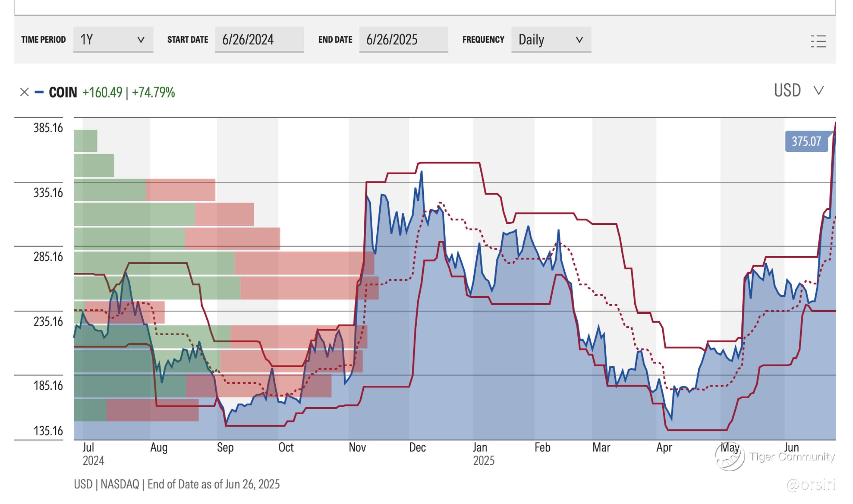Screen dimensions: 853x504
Task: Click the Apr x-axis label
Action: click(664, 447)
